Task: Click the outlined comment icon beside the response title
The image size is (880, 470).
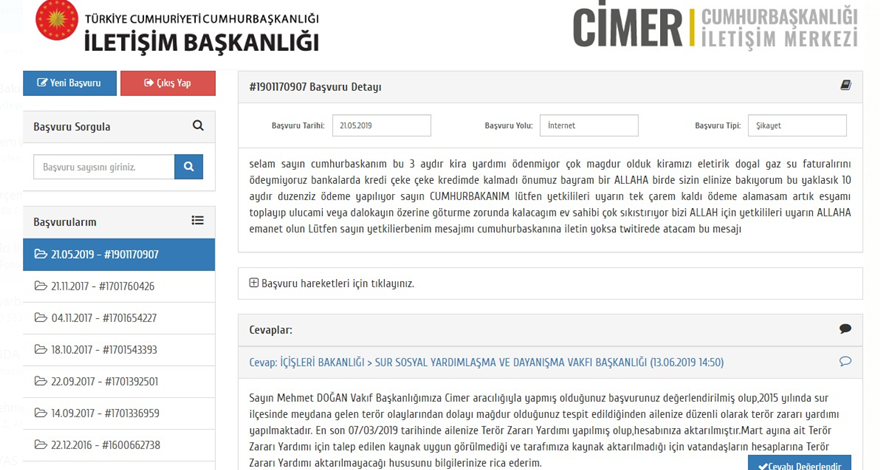Action: (x=845, y=362)
